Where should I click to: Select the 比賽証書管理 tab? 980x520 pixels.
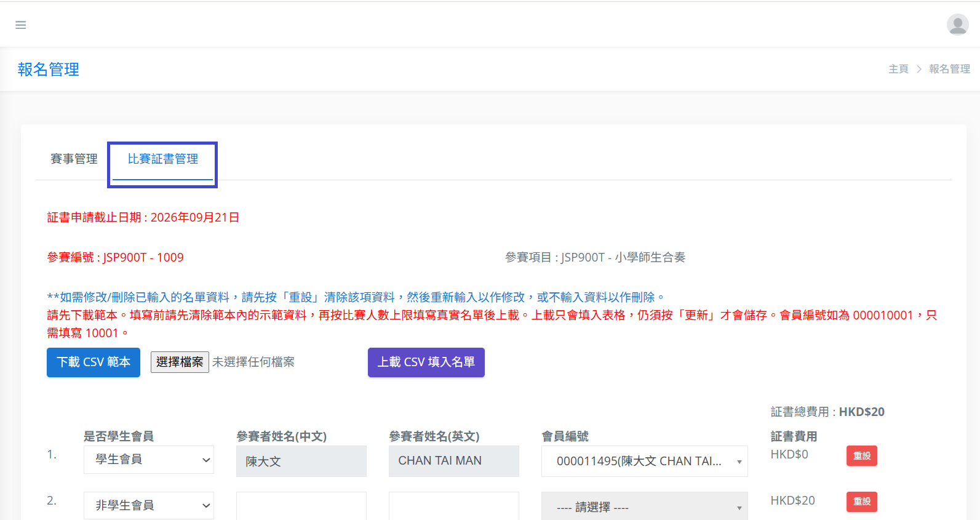[162, 159]
